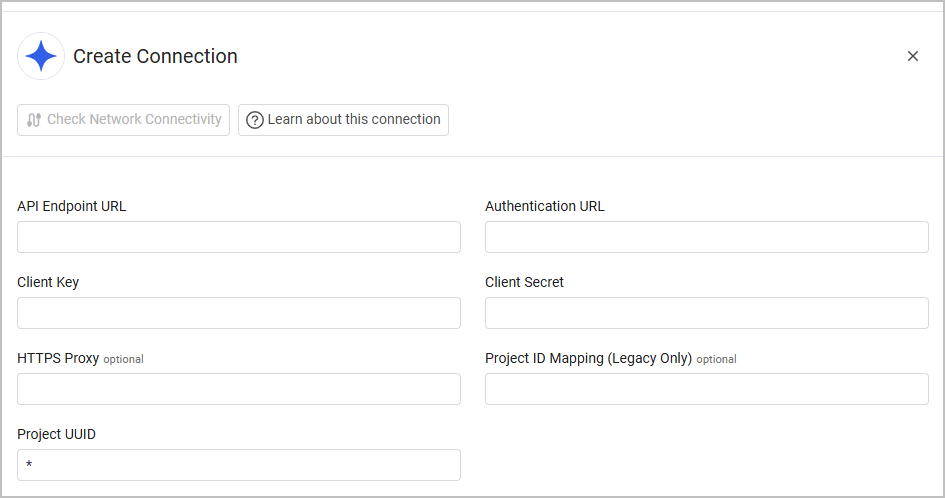Click the HTTPS Proxy label text

click(58, 358)
